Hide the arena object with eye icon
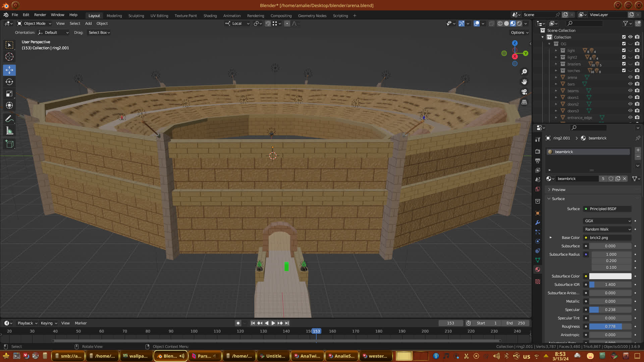Image resolution: width=644 pixels, height=362 pixels. pyautogui.click(x=630, y=77)
